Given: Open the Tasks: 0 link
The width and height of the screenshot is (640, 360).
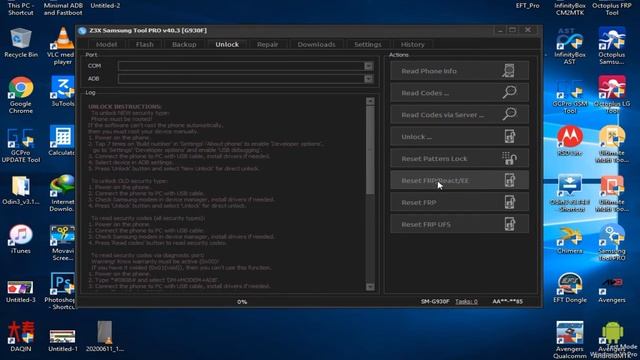Looking at the screenshot, I should (467, 302).
